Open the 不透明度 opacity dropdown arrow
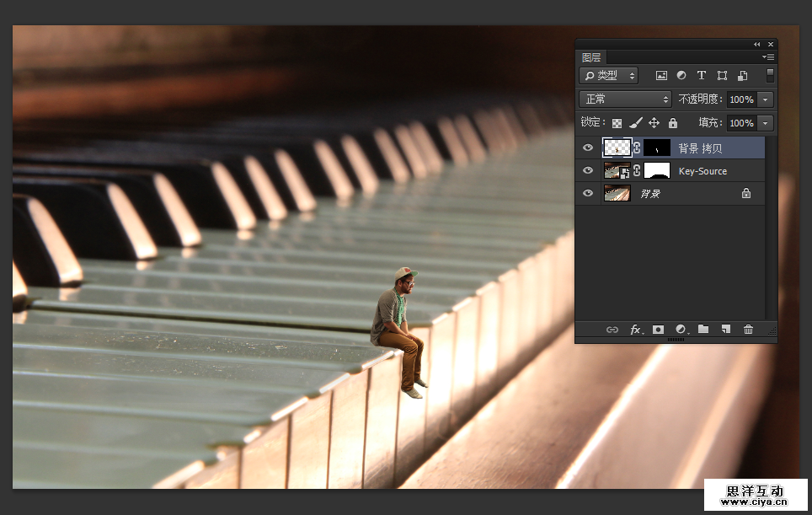Image resolution: width=812 pixels, height=515 pixels. pos(765,99)
